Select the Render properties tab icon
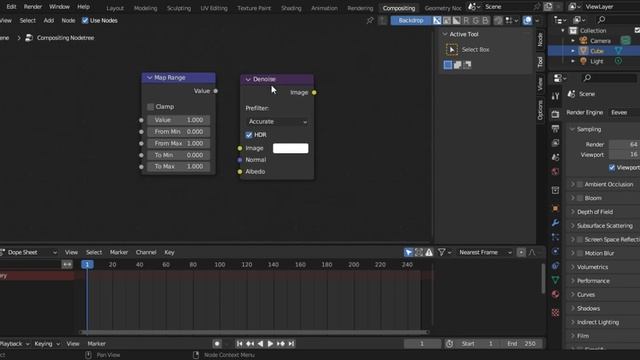640x360 pixels. click(x=555, y=114)
